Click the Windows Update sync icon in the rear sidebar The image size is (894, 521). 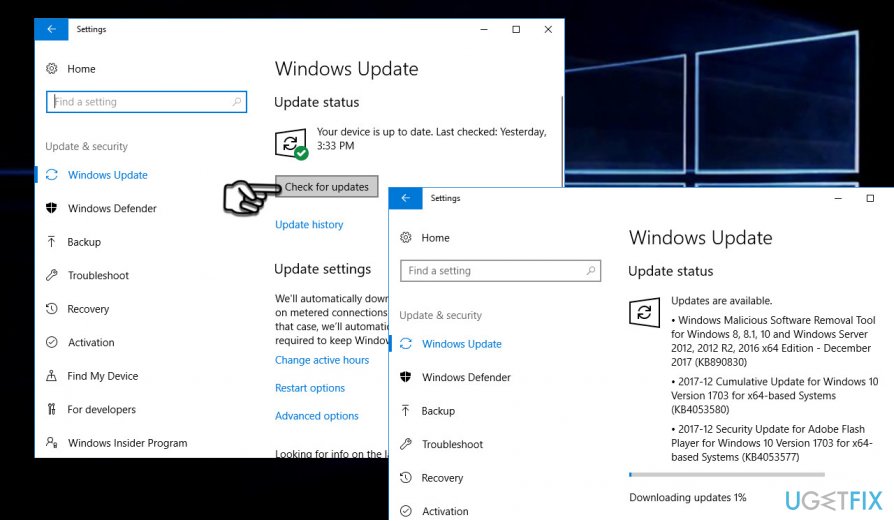click(52, 175)
